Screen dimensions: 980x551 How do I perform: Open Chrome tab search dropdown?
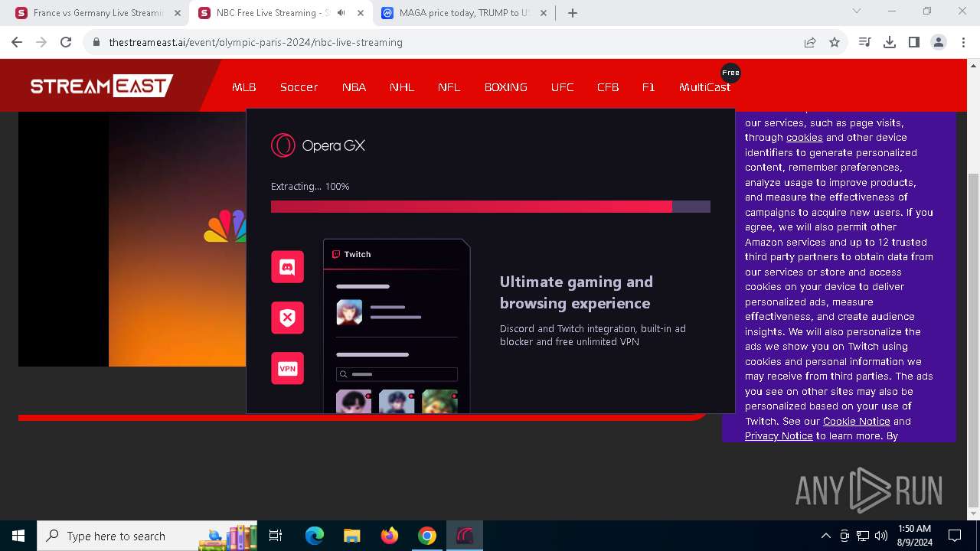(x=857, y=11)
